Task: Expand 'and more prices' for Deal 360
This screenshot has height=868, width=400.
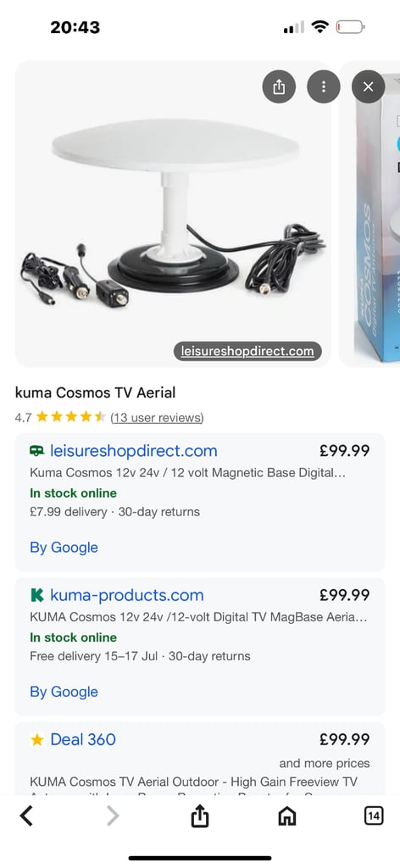Action: pyautogui.click(x=325, y=764)
